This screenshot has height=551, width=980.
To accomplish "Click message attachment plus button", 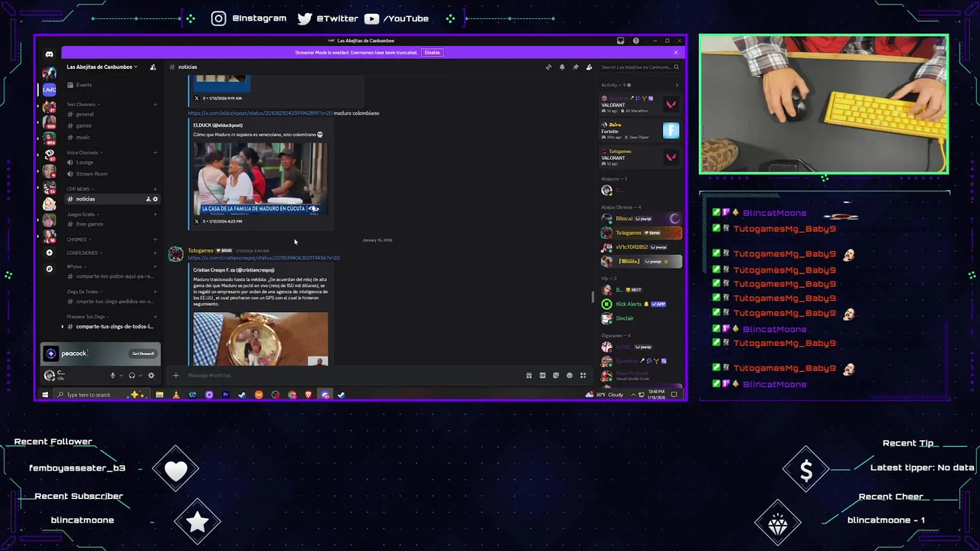I will point(175,375).
